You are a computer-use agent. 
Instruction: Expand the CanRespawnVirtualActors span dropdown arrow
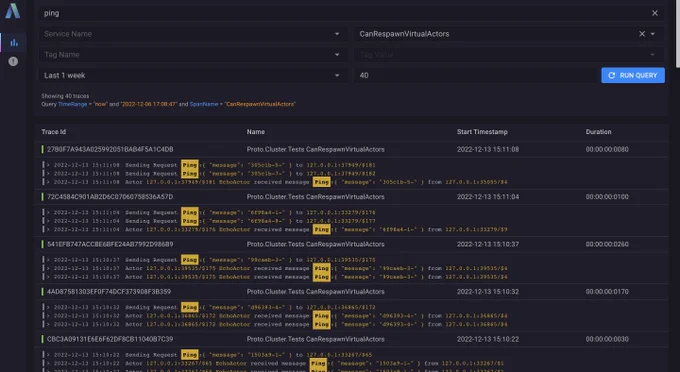653,34
